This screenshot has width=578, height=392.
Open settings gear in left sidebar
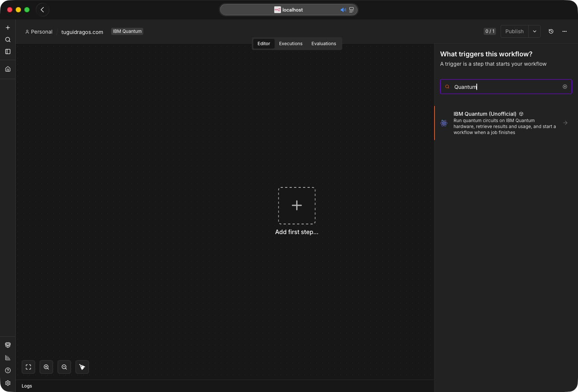coord(8,383)
